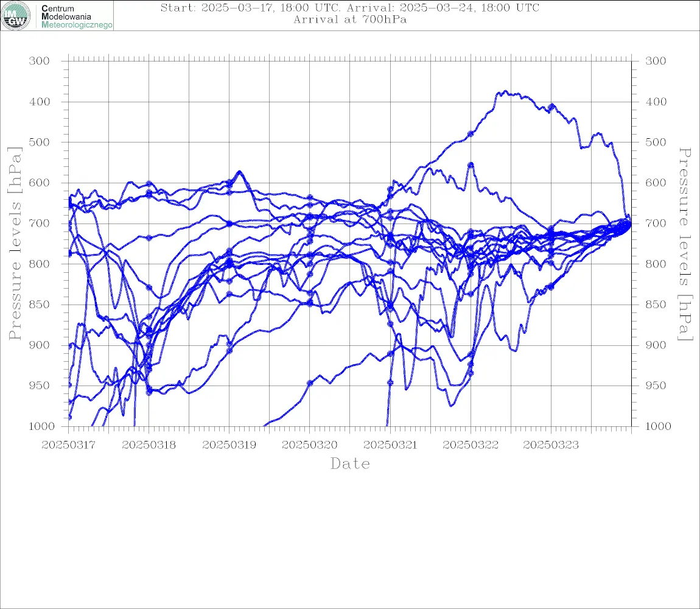Click the 20250323 date label
The image size is (700, 609).
click(x=551, y=445)
